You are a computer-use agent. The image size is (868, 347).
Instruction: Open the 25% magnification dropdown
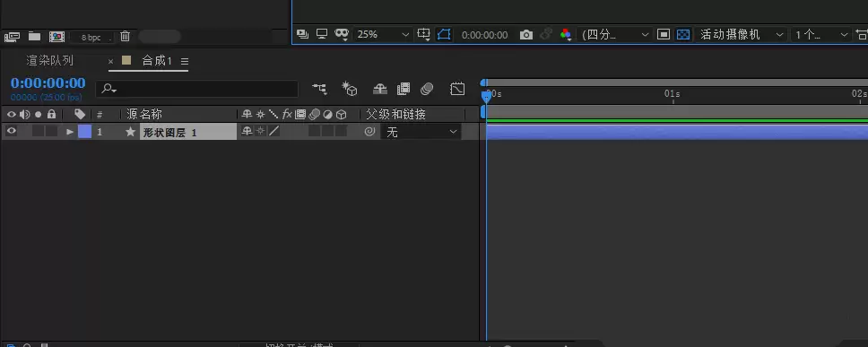coord(383,34)
